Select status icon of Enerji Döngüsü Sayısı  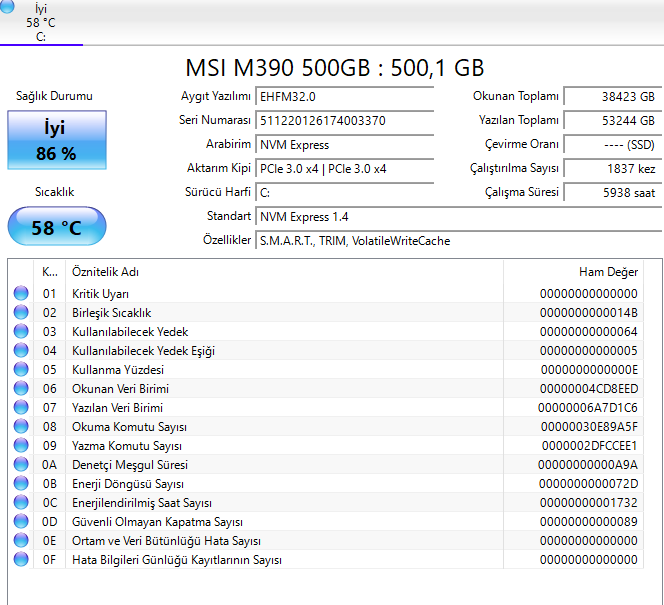tap(21, 484)
